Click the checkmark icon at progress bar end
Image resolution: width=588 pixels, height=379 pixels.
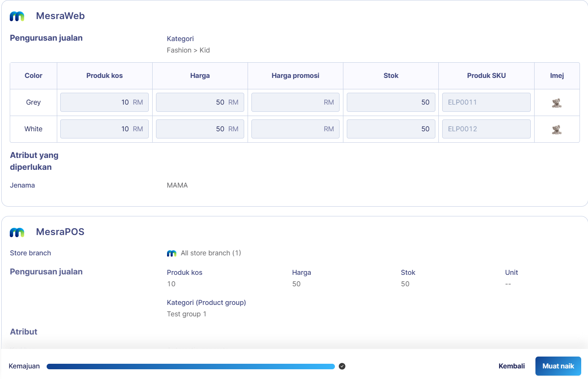point(342,366)
